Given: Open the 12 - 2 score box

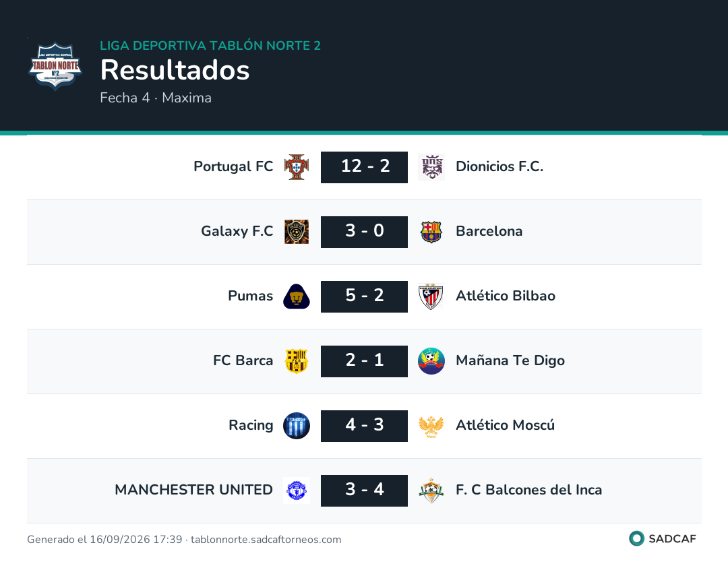Looking at the screenshot, I should 365,167.
